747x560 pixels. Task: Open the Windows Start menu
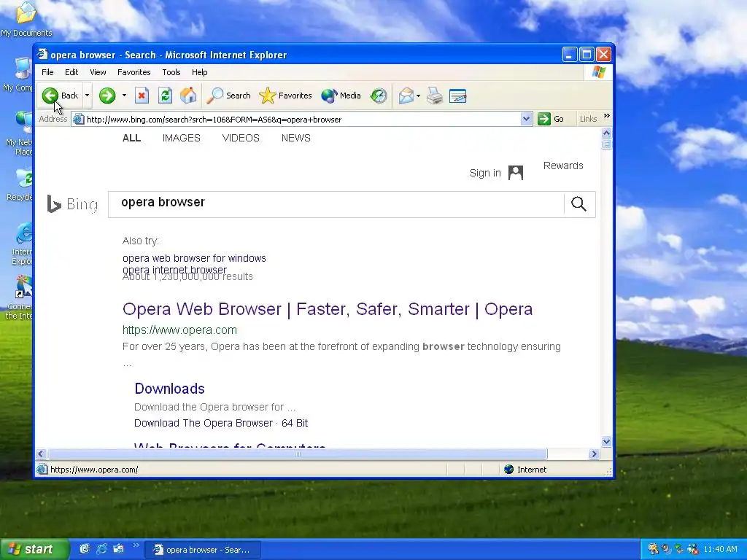click(34, 549)
